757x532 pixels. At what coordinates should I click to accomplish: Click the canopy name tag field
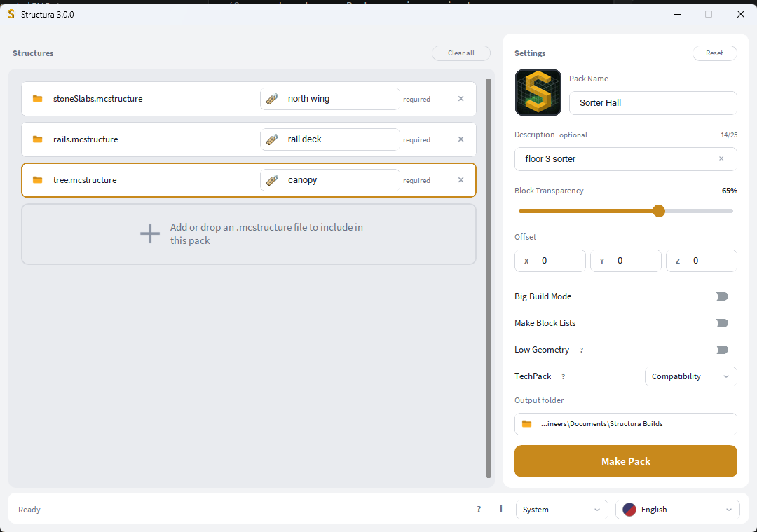coord(329,180)
